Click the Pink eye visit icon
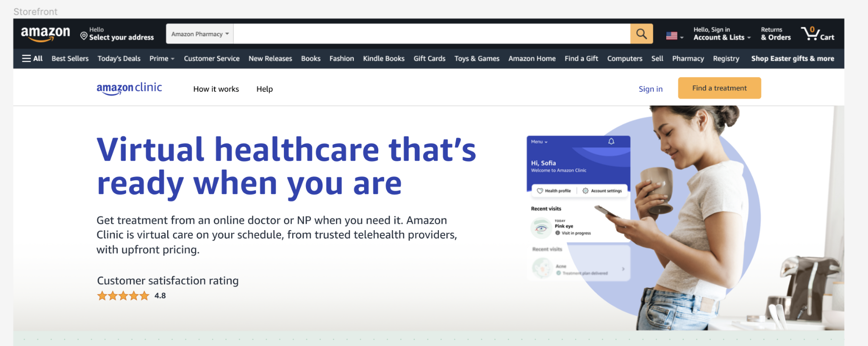This screenshot has width=868, height=346. pyautogui.click(x=541, y=228)
